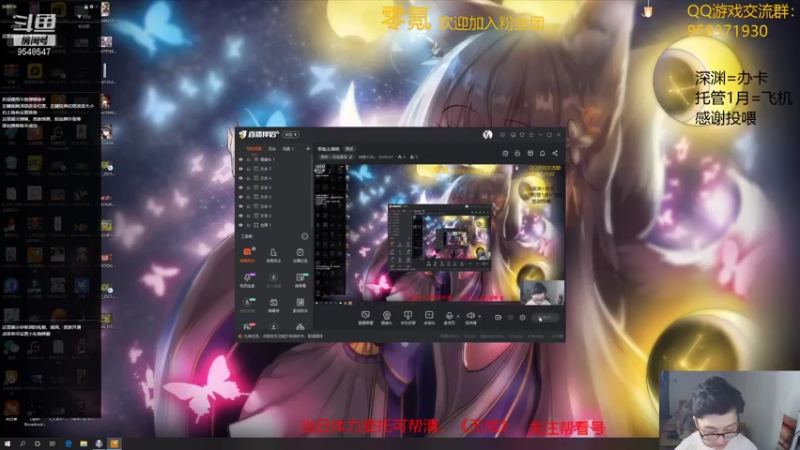Hide the 摄像头 1 layer with its eye icon
The height and width of the screenshot is (450, 800).
coord(241,159)
